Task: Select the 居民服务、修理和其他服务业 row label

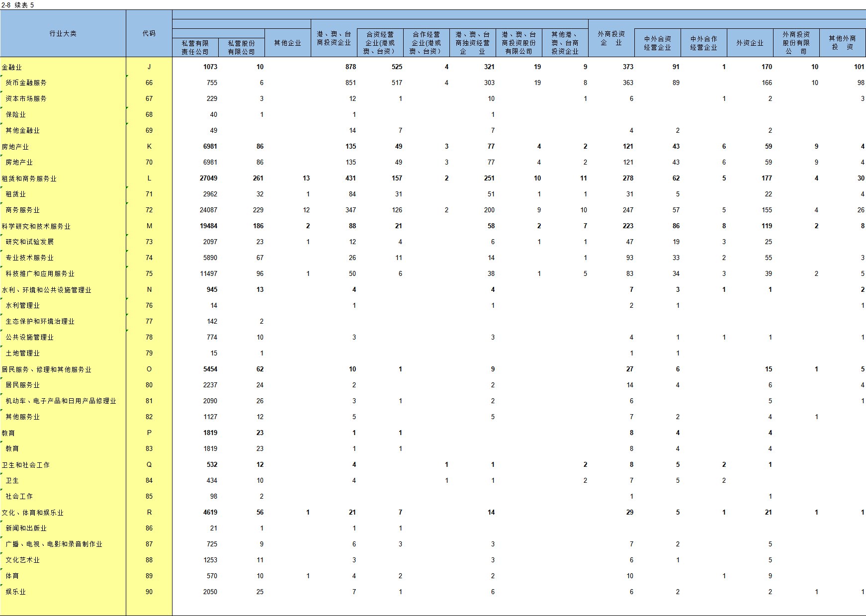Action: [47, 369]
